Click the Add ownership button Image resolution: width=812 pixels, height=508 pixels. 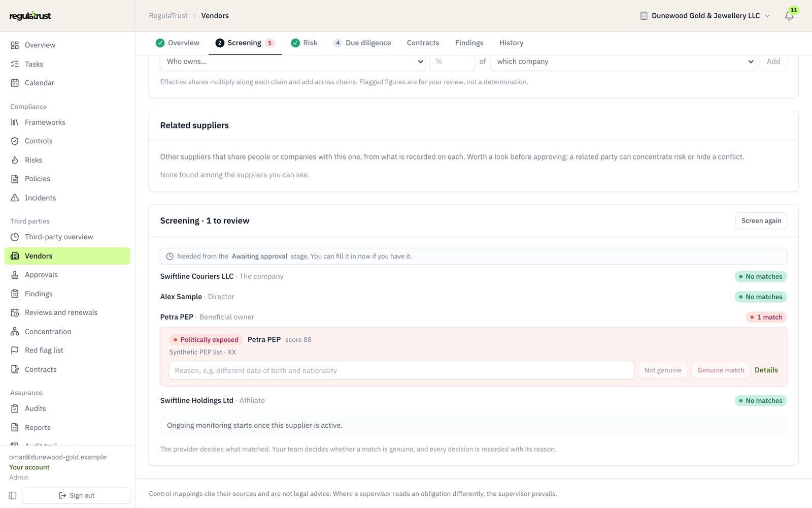click(x=773, y=61)
